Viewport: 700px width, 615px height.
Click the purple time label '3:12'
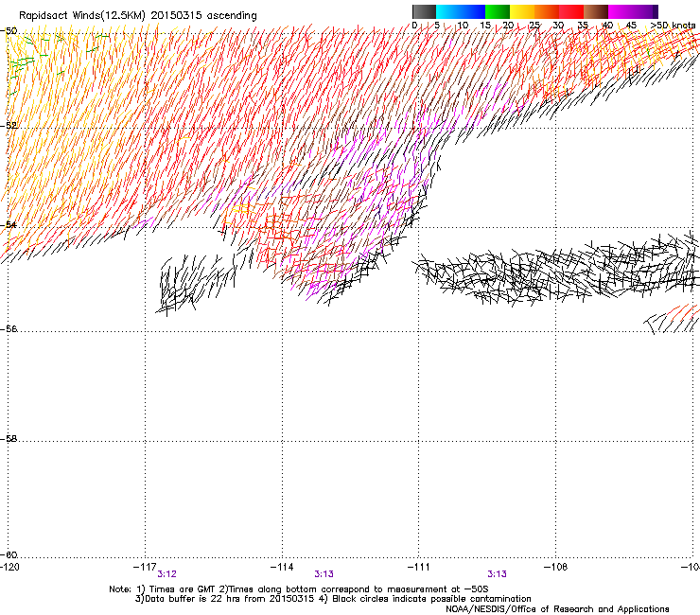point(167,574)
